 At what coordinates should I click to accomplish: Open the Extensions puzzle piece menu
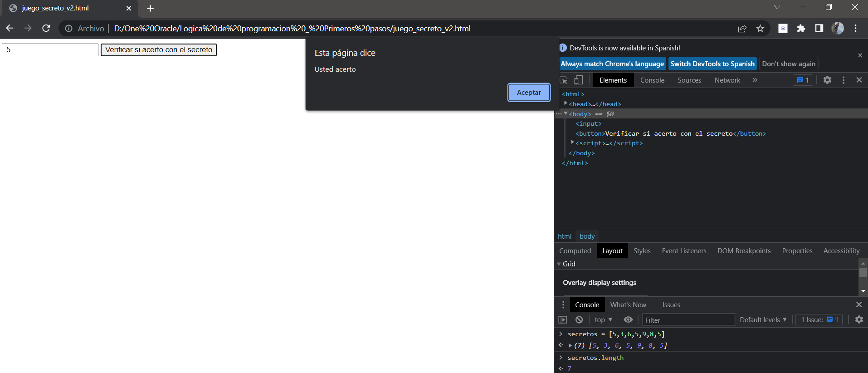click(x=801, y=28)
